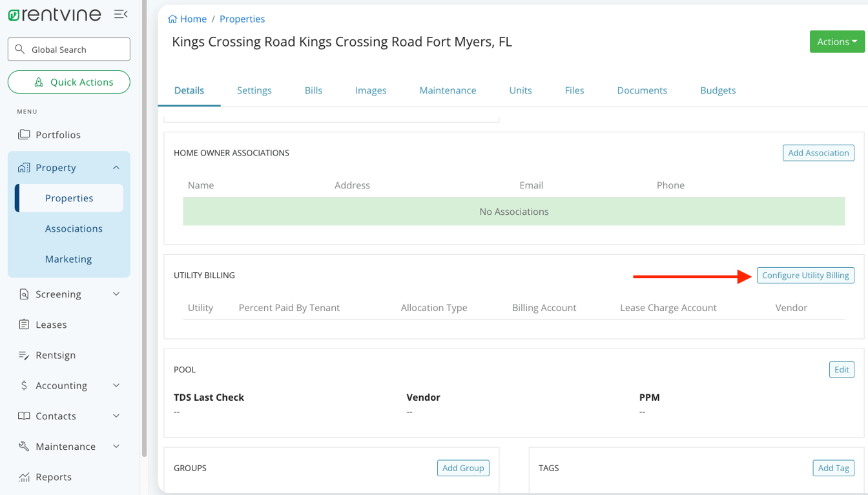This screenshot has width=868, height=495.
Task: Collapse the sidebar with the menu icon
Action: click(121, 14)
